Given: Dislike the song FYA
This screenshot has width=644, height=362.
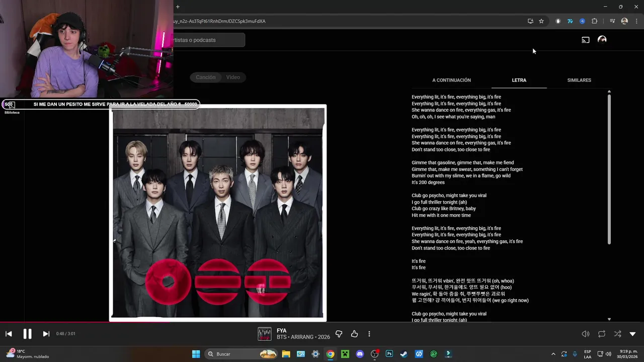Looking at the screenshot, I should point(339,334).
